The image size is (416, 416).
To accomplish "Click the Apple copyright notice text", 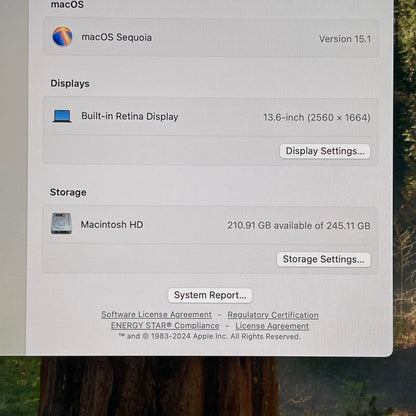I will pos(210,336).
